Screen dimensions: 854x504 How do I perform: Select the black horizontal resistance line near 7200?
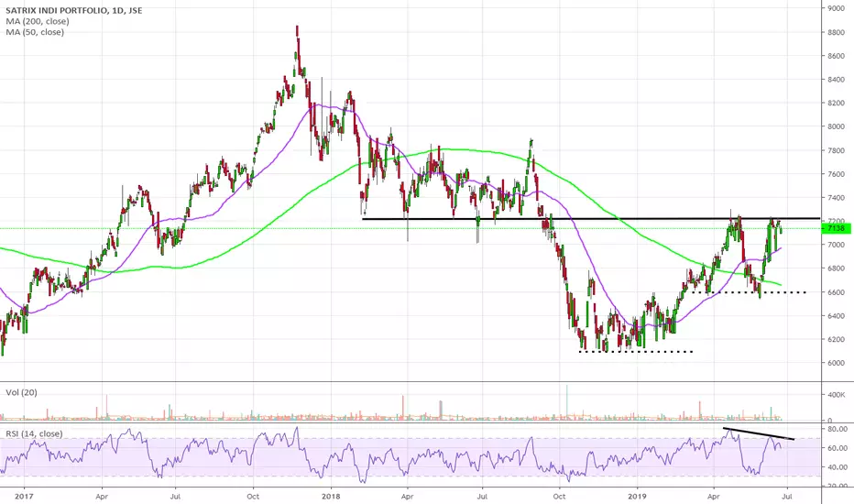(591, 218)
